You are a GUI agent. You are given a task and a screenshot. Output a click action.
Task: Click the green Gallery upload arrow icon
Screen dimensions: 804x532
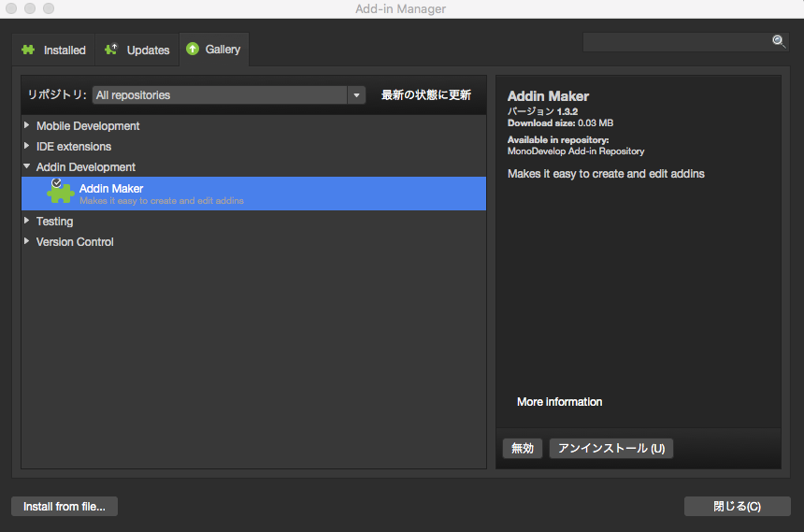[x=193, y=49]
